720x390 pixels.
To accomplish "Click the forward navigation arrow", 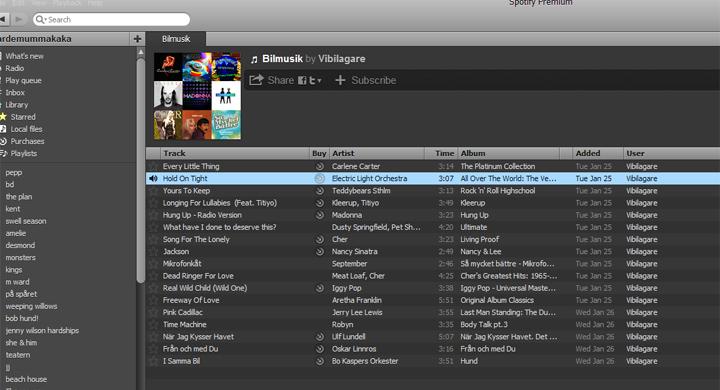I will [19, 19].
